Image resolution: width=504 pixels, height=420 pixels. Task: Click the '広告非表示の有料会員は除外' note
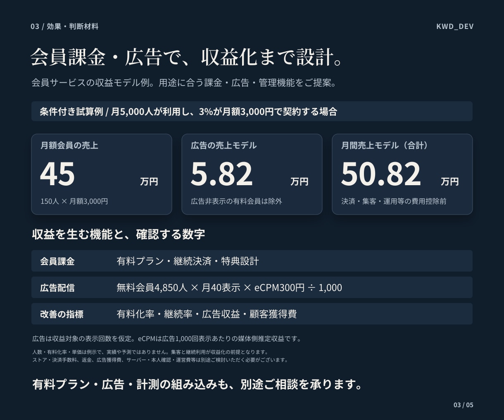[x=236, y=201]
